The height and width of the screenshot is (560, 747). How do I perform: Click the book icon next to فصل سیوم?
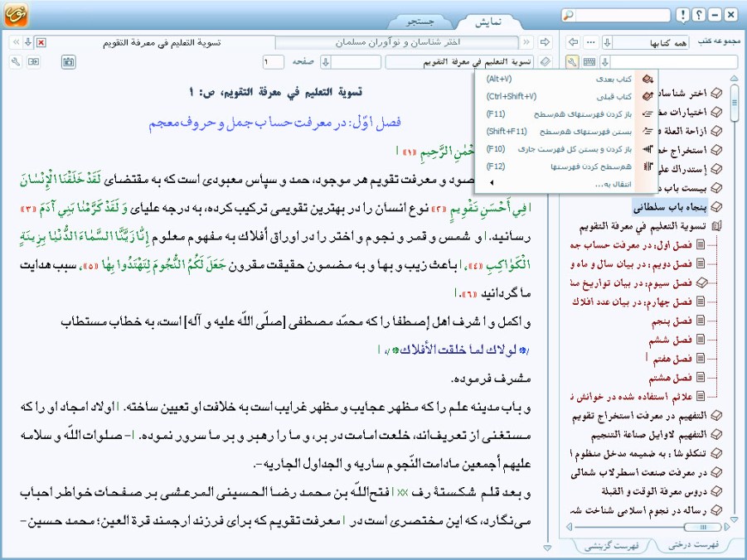pos(701,282)
